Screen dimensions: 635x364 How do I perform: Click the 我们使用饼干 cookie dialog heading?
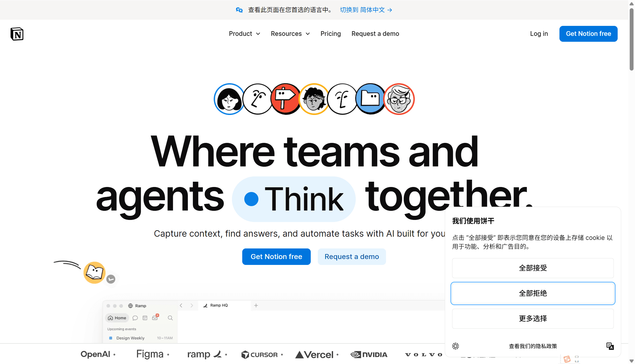click(x=473, y=221)
